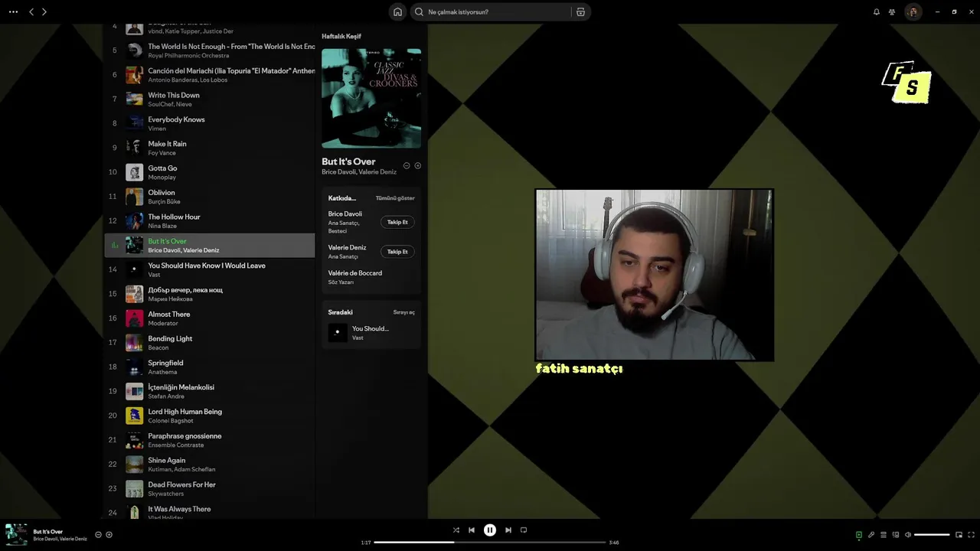Open the queue icon in bottom bar
980x551 pixels.
[884, 535]
